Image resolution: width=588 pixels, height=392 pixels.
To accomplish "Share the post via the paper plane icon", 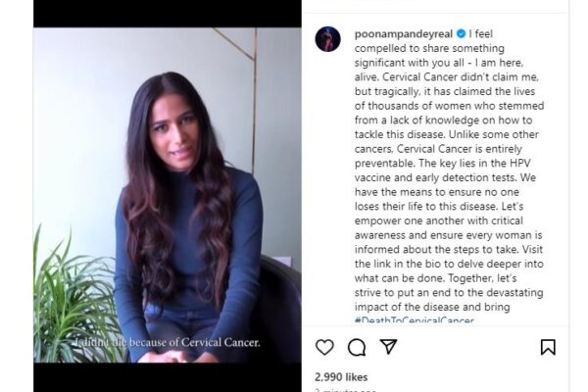I will (388, 346).
